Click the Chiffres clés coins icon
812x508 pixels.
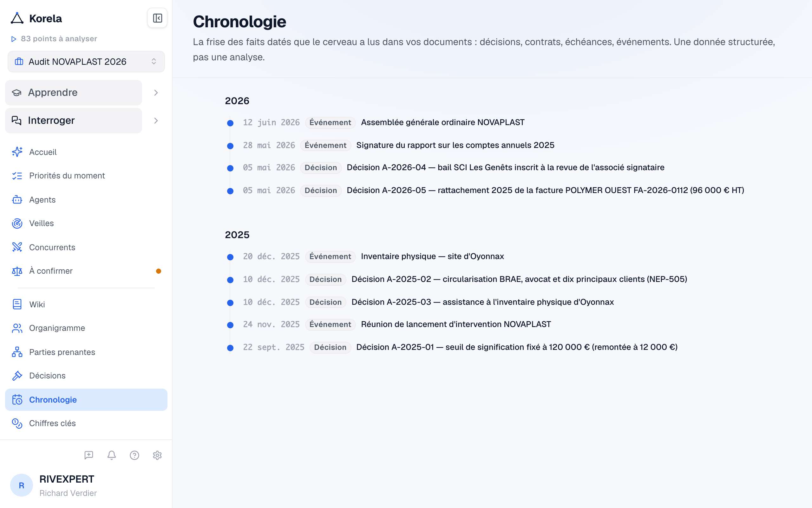pyautogui.click(x=17, y=423)
